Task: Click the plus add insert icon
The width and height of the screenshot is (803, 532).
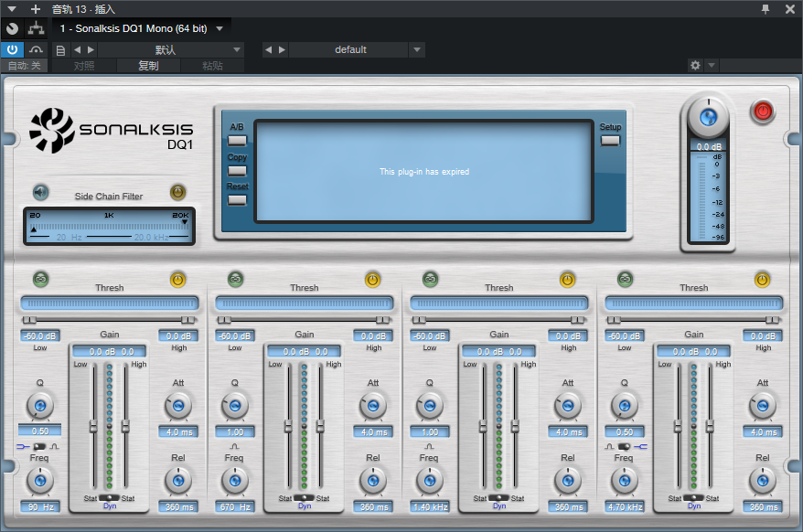Action: coord(36,9)
